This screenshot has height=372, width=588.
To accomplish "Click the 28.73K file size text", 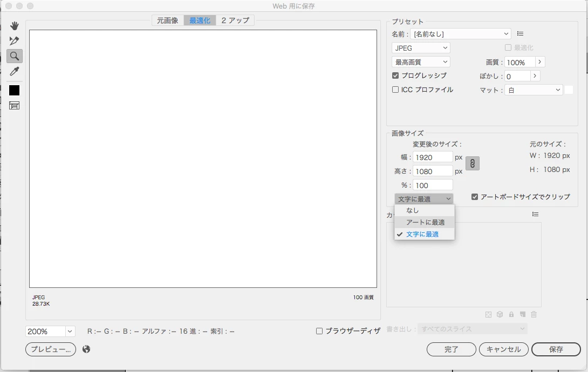I will [x=41, y=304].
